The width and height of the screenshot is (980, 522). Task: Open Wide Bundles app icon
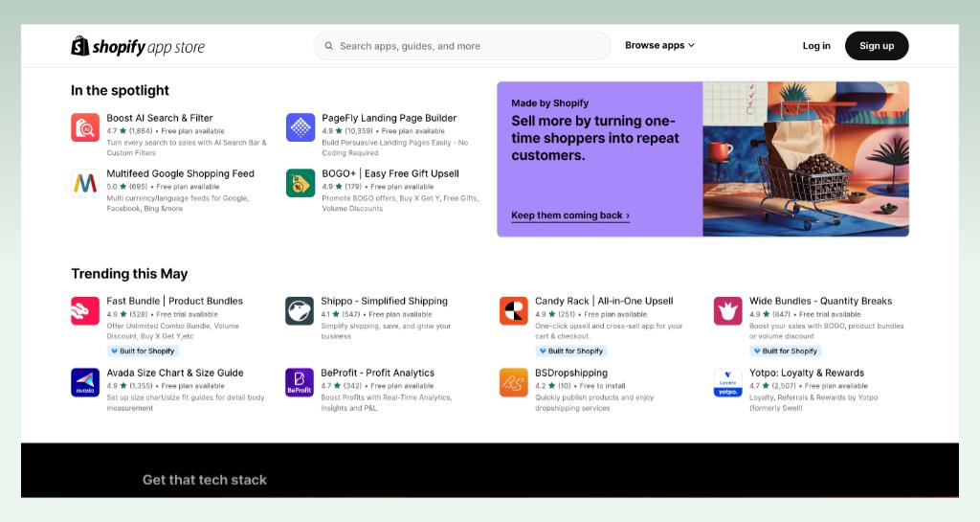[728, 310]
